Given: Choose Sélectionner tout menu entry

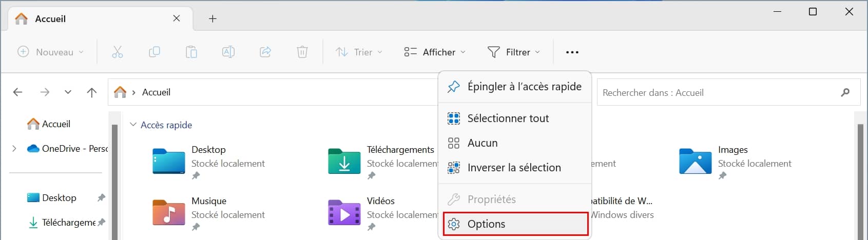Looking at the screenshot, I should tap(508, 118).
